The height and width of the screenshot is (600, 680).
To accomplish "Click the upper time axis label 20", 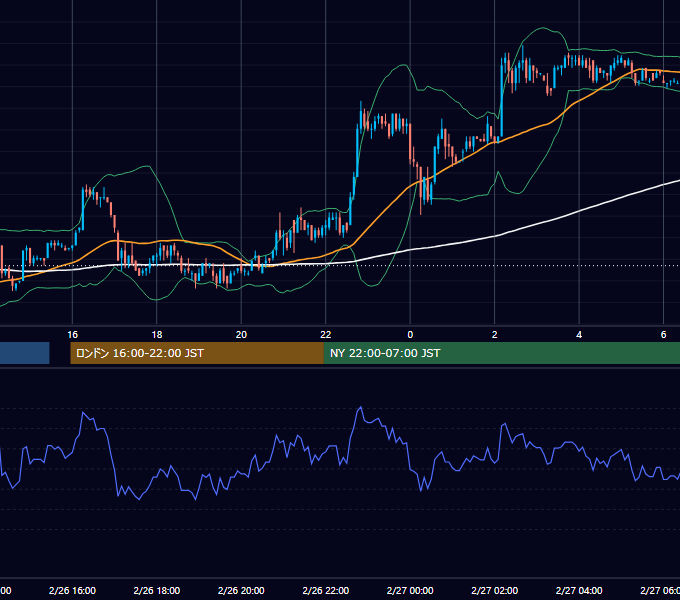I will (241, 335).
